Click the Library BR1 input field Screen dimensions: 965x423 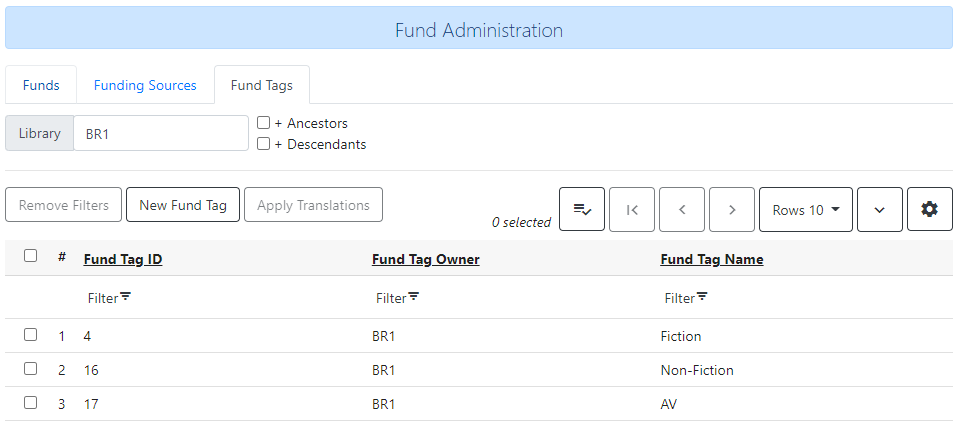tap(160, 133)
